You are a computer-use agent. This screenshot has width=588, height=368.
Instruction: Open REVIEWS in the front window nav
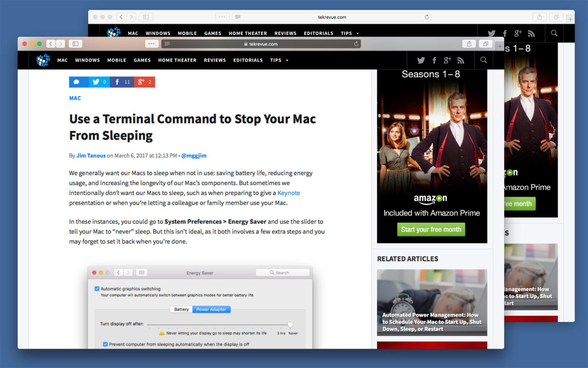tap(215, 60)
